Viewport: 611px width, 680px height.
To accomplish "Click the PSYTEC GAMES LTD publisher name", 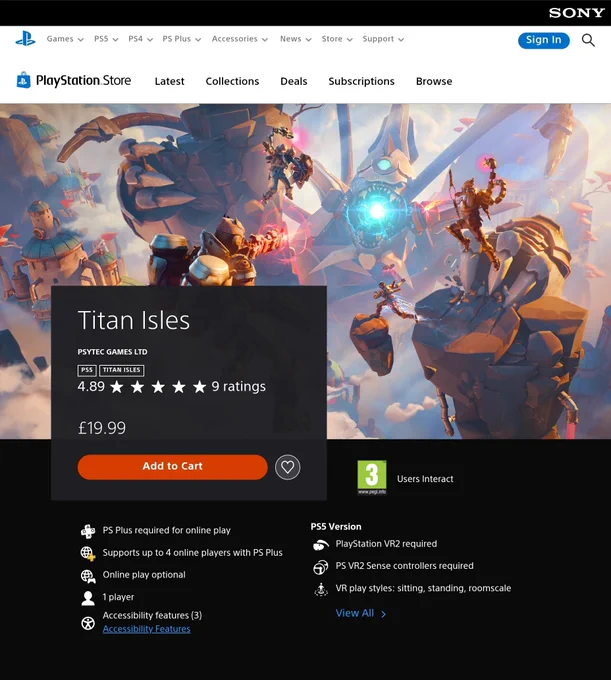I will click(x=112, y=352).
